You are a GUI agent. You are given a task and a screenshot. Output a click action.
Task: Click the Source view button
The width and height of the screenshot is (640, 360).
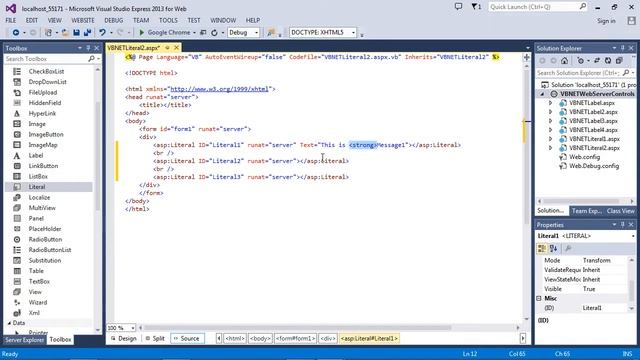[x=187, y=338]
